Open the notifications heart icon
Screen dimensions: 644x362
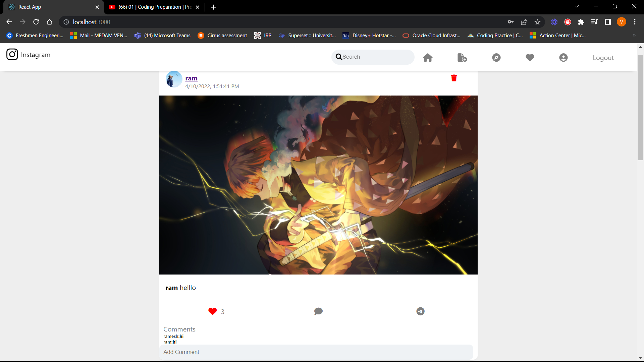pyautogui.click(x=530, y=57)
